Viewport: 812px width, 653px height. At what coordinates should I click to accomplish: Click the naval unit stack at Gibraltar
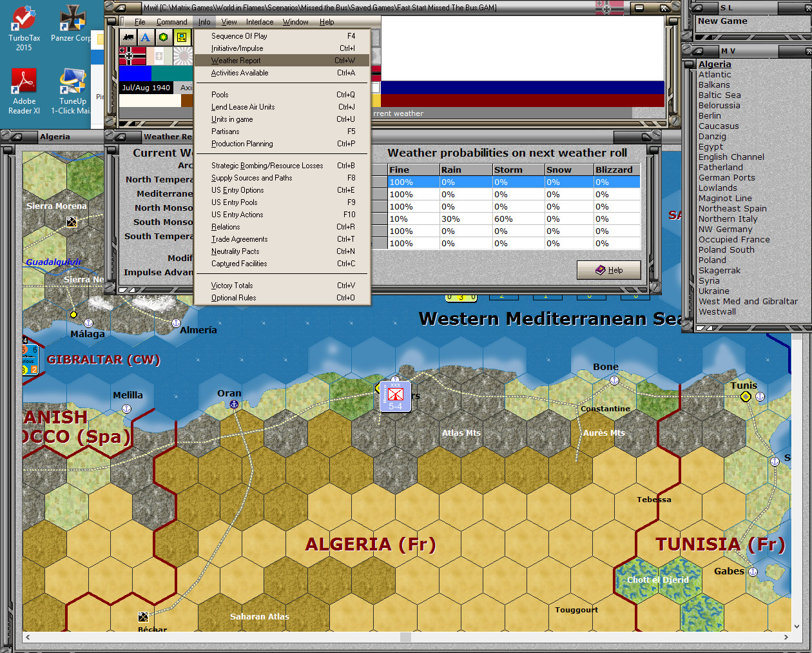click(30, 360)
